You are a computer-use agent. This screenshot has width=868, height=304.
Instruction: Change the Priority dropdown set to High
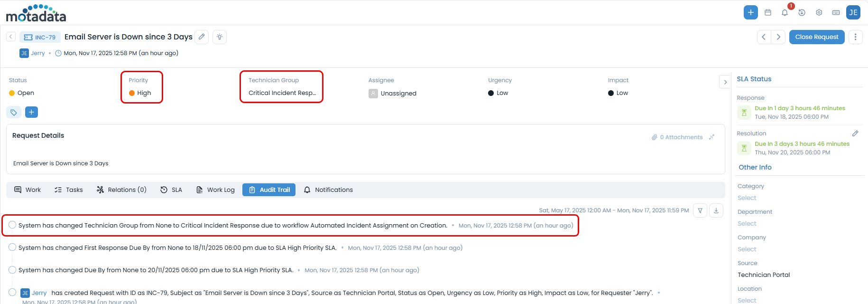click(x=144, y=93)
